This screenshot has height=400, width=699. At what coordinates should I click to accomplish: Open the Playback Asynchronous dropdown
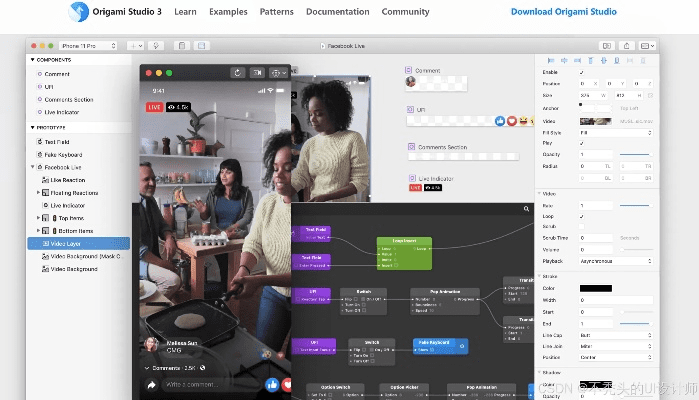click(617, 258)
